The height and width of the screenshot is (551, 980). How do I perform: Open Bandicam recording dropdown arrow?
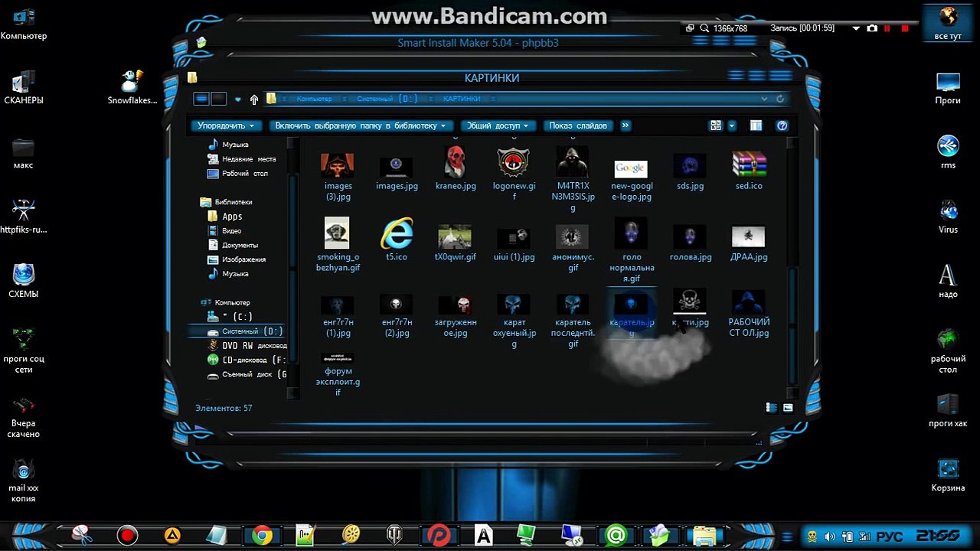[x=856, y=28]
